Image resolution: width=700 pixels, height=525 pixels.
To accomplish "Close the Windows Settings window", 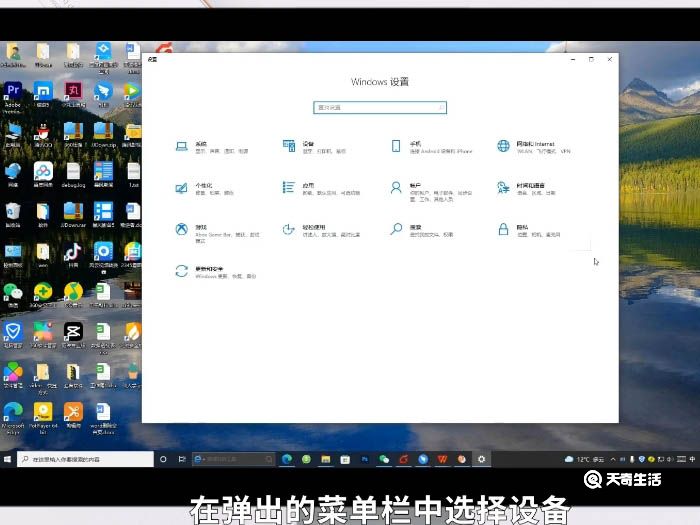I will 610,59.
